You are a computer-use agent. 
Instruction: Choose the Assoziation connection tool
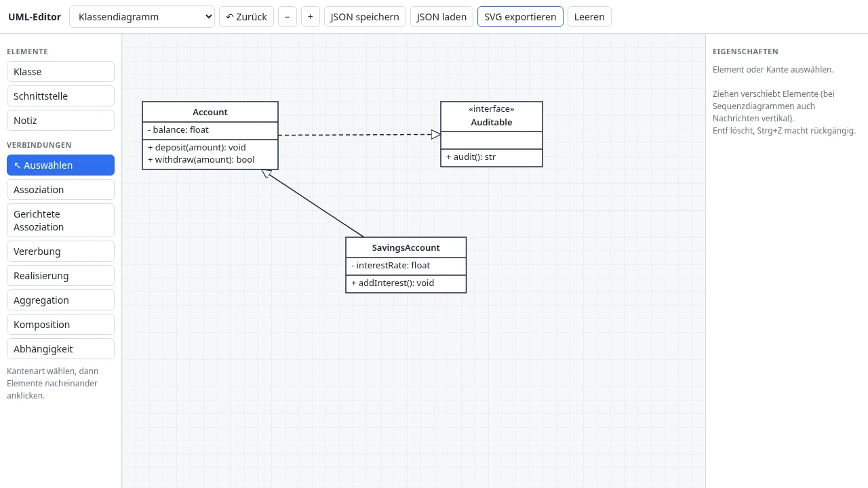pyautogui.click(x=60, y=190)
